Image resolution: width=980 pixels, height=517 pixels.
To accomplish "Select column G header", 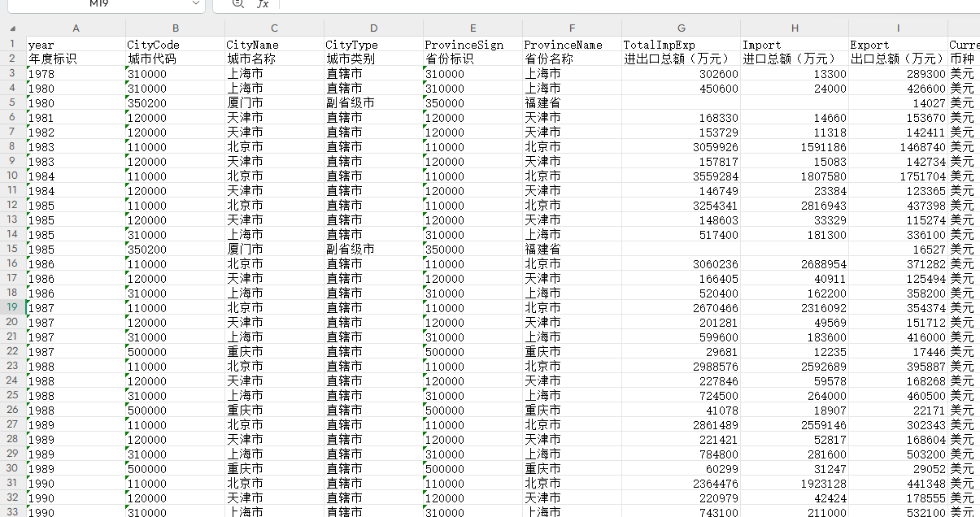I will [x=681, y=28].
